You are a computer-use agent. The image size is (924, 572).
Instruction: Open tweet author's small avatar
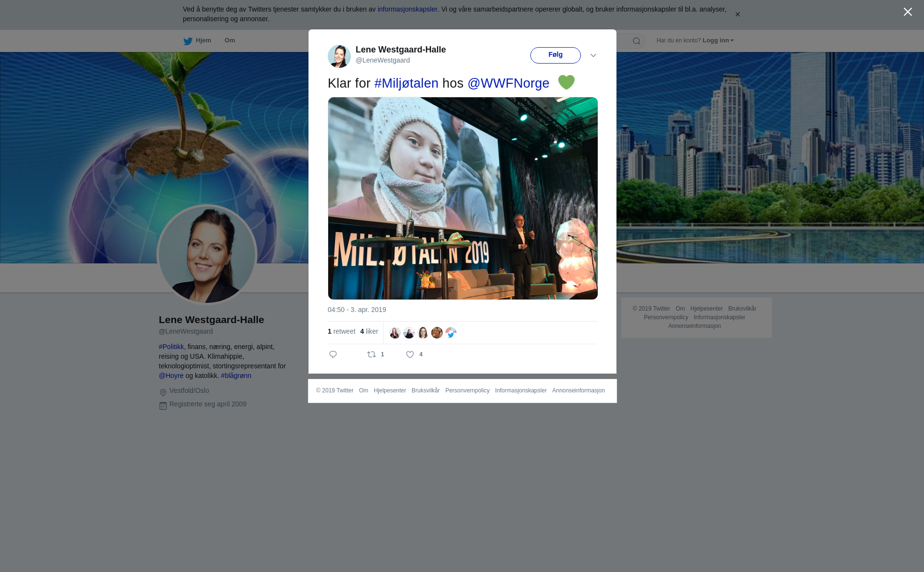tap(339, 56)
